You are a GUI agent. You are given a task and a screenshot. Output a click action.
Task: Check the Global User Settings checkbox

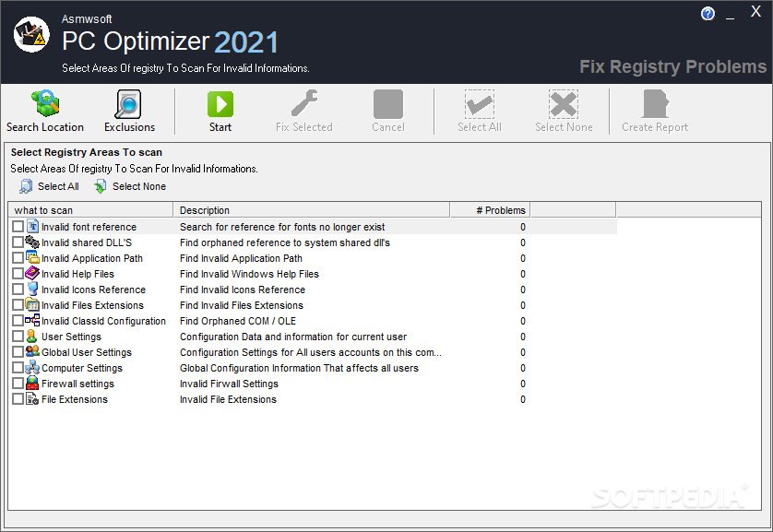pos(18,352)
